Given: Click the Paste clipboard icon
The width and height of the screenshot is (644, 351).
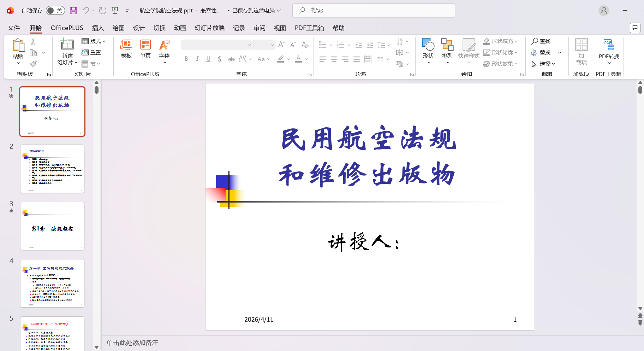Looking at the screenshot, I should (18, 46).
